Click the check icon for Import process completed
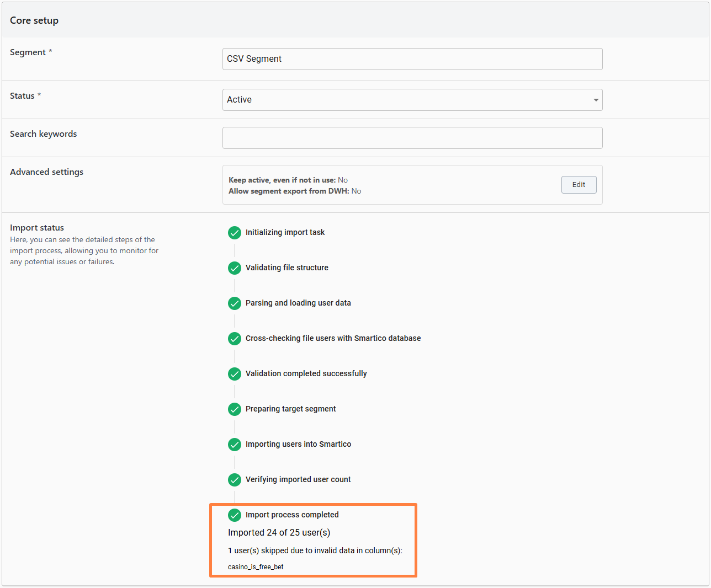 (x=235, y=515)
